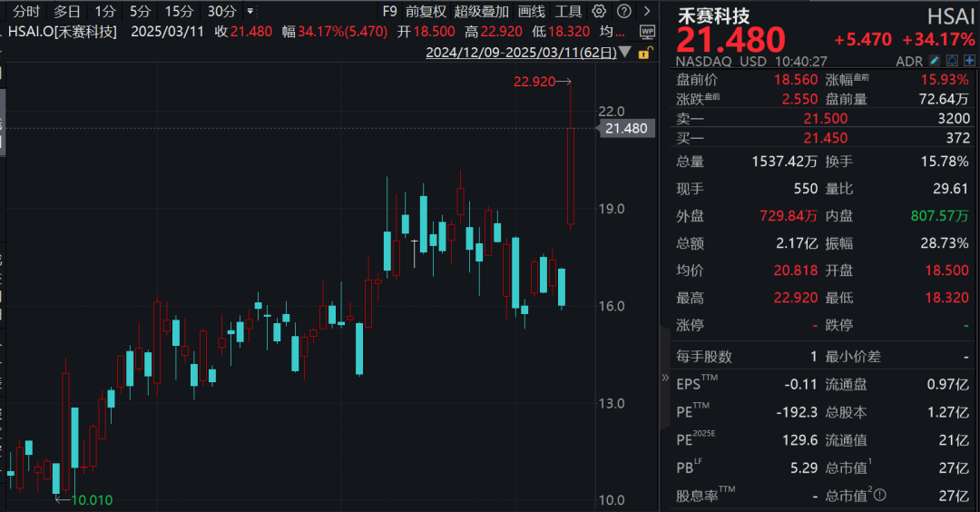Image resolution: width=980 pixels, height=512 pixels.
Task: Select the 15分 timeframe
Action: coord(180,11)
